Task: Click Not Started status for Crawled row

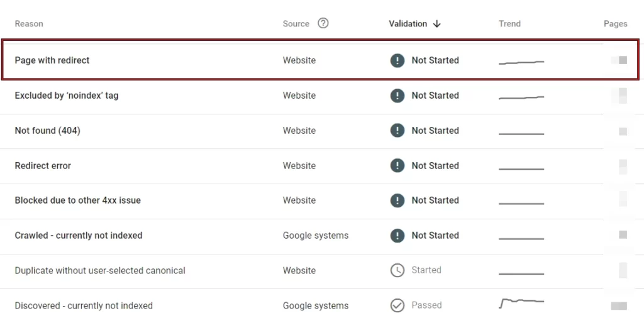Action: [x=435, y=236]
